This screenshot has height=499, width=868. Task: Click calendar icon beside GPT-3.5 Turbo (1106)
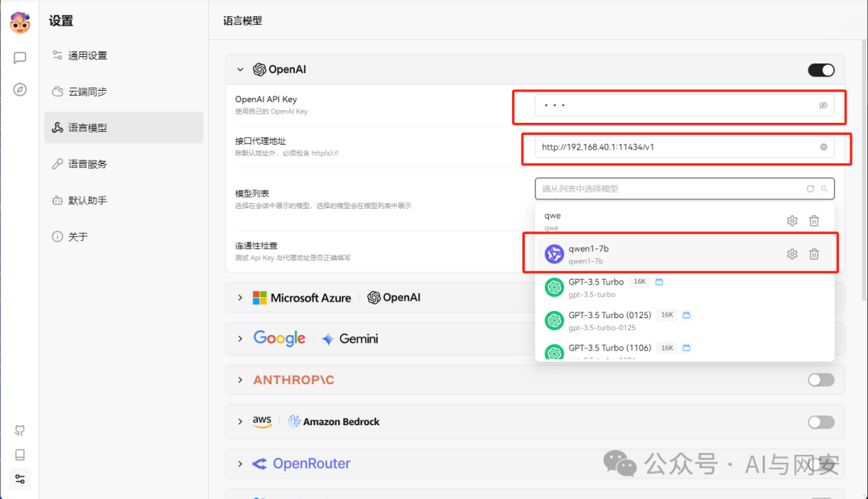click(x=686, y=348)
